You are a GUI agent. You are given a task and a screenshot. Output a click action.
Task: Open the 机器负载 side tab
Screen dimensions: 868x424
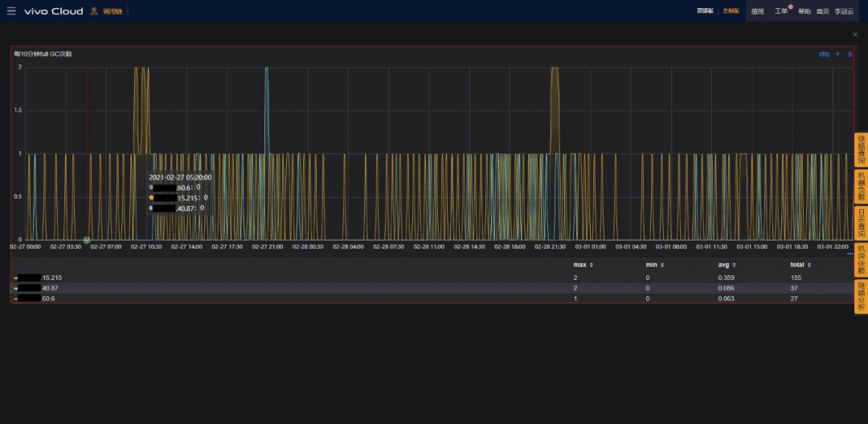(861, 187)
